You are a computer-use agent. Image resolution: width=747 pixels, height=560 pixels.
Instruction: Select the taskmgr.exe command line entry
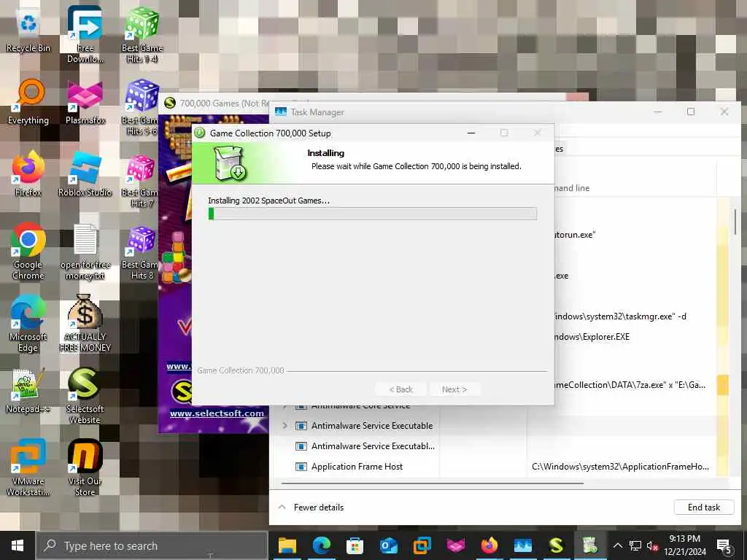click(620, 316)
